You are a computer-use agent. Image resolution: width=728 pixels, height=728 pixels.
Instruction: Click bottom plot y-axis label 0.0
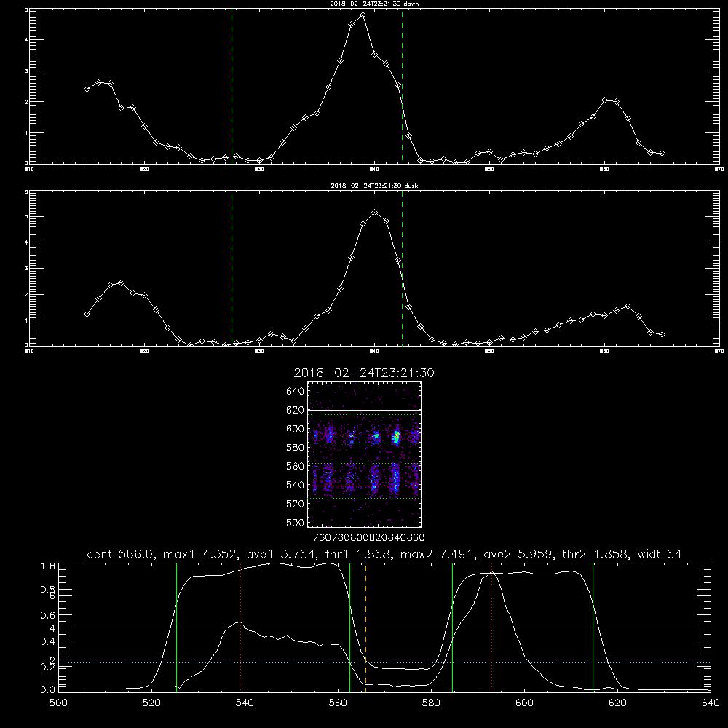(x=48, y=689)
